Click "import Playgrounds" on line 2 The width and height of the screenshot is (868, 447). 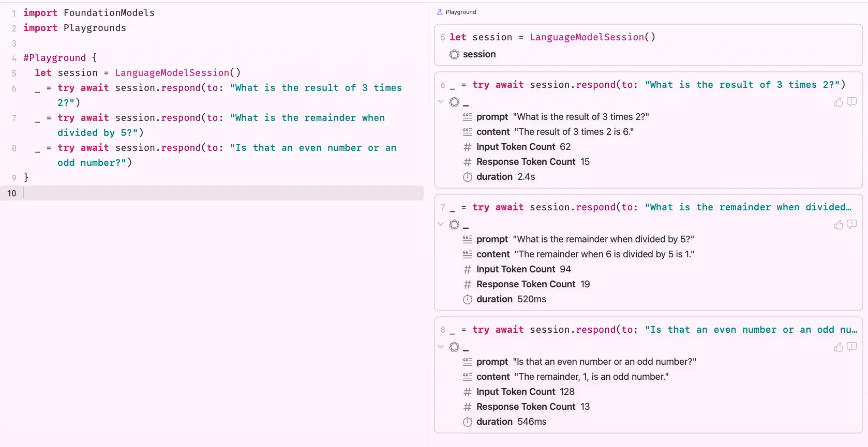(74, 28)
